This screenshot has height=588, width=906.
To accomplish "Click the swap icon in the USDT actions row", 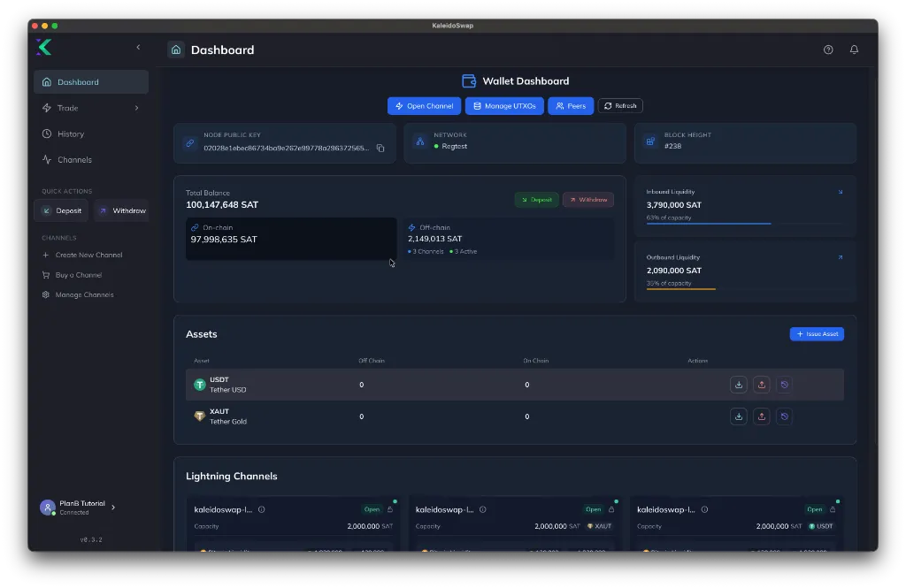I will pyautogui.click(x=784, y=385).
